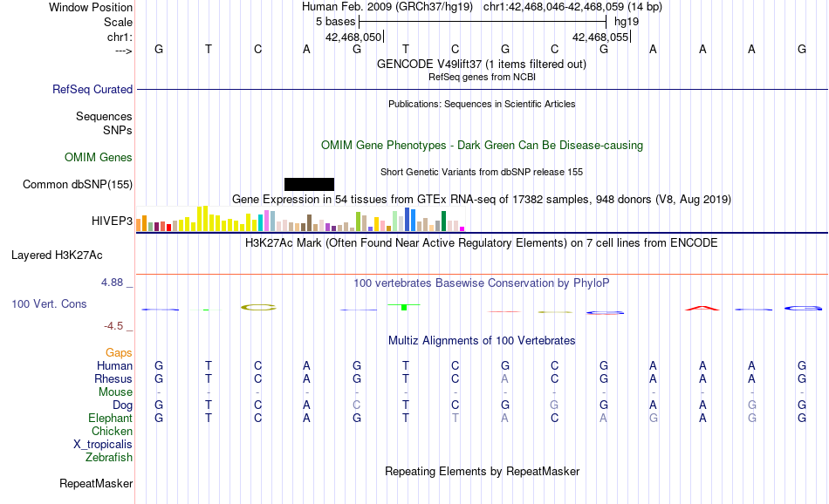829x504 pixels.
Task: Click Short Genetic Variants from dbSNP title
Action: (482, 173)
